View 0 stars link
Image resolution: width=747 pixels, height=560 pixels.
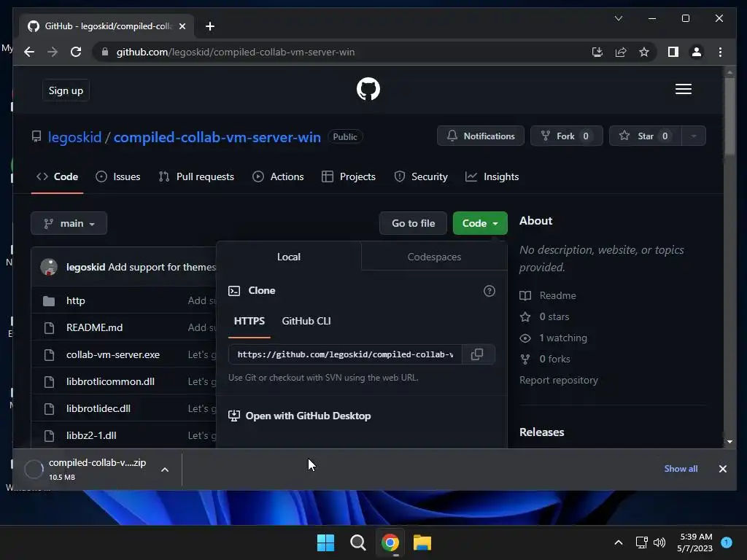tap(544, 316)
